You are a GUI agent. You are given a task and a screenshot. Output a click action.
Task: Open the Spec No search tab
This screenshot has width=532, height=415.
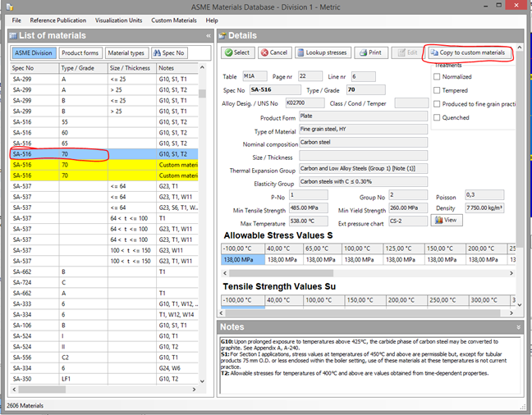(169, 52)
